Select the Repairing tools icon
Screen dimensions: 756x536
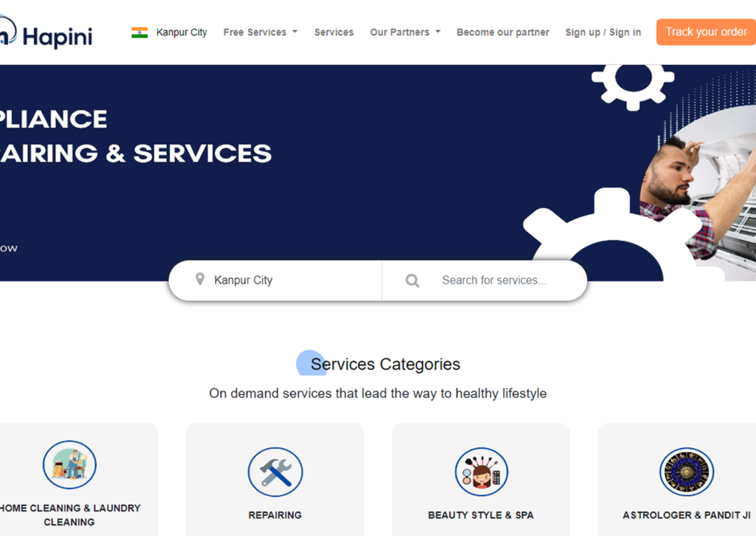[275, 472]
